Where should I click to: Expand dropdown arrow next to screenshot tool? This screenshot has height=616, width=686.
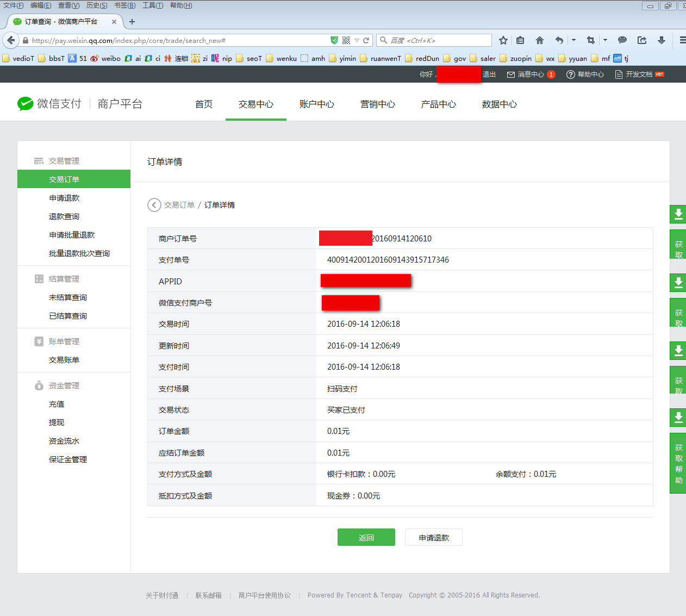605,40
